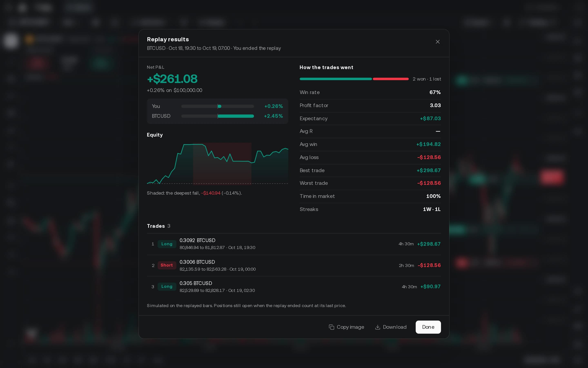Copy image of the results
The width and height of the screenshot is (588, 368).
[x=346, y=327]
